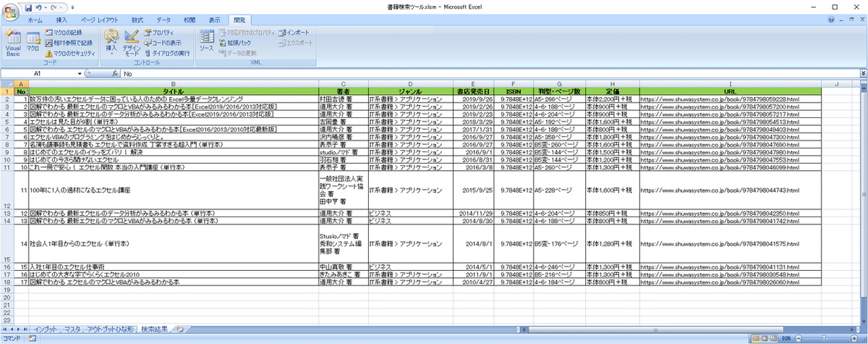
Task: Select the インプット sheet tab
Action: [47, 330]
